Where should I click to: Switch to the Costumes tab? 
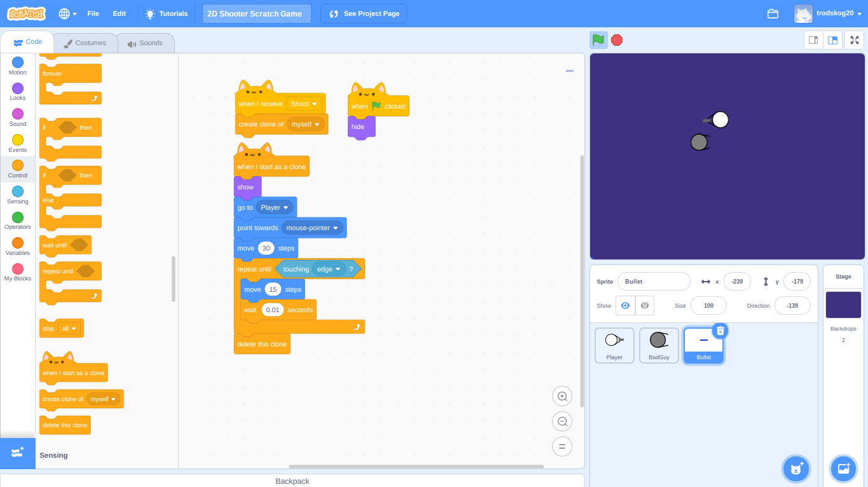pyautogui.click(x=85, y=43)
